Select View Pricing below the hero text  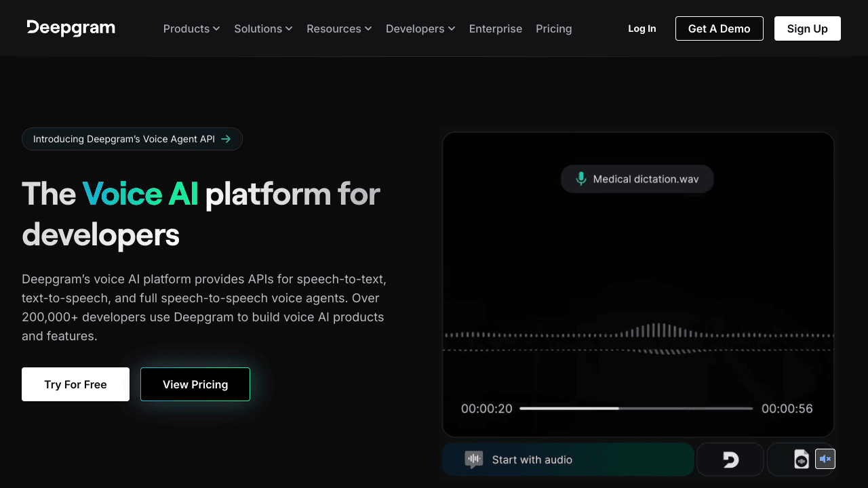pos(195,384)
